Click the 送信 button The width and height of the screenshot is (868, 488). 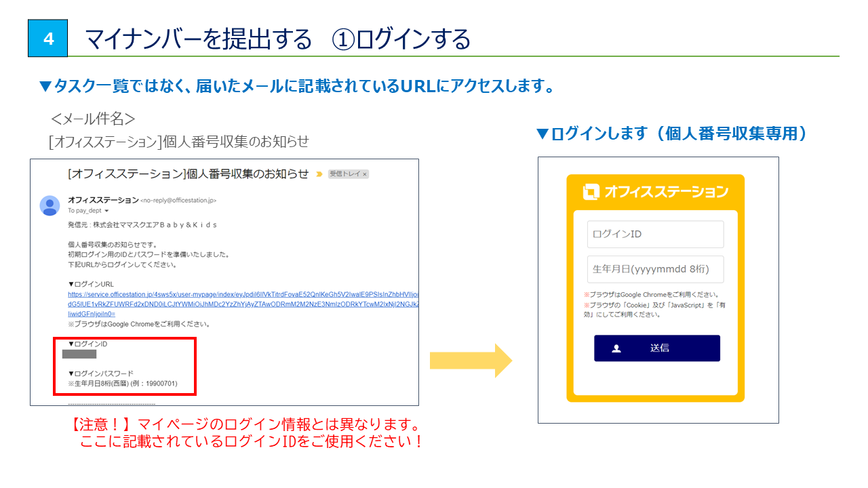[657, 348]
